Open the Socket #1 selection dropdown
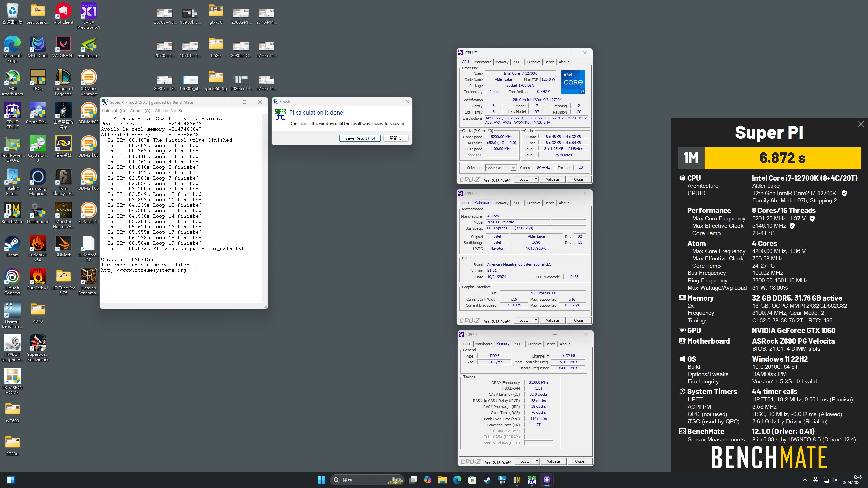The height and width of the screenshot is (488, 868). (x=500, y=168)
